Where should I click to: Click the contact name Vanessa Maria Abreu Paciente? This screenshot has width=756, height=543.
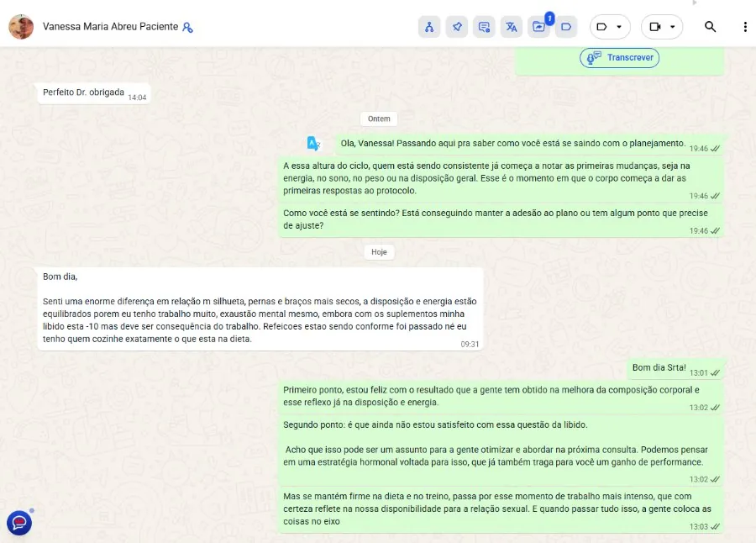pyautogui.click(x=110, y=27)
